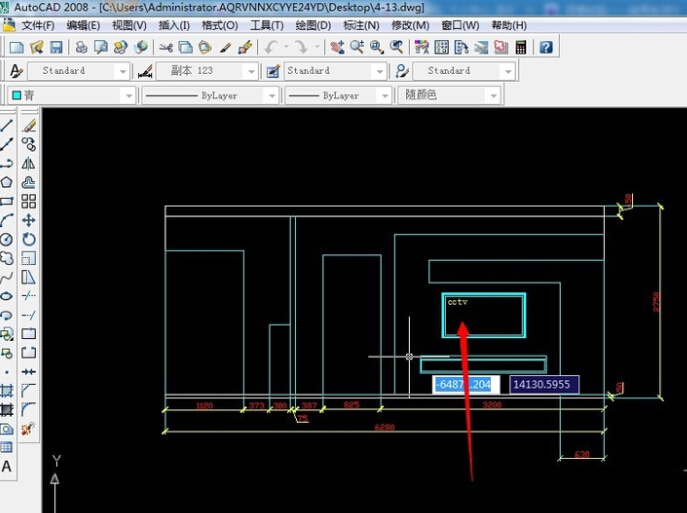
Task: Open the 帮助(H) menu
Action: [x=509, y=25]
